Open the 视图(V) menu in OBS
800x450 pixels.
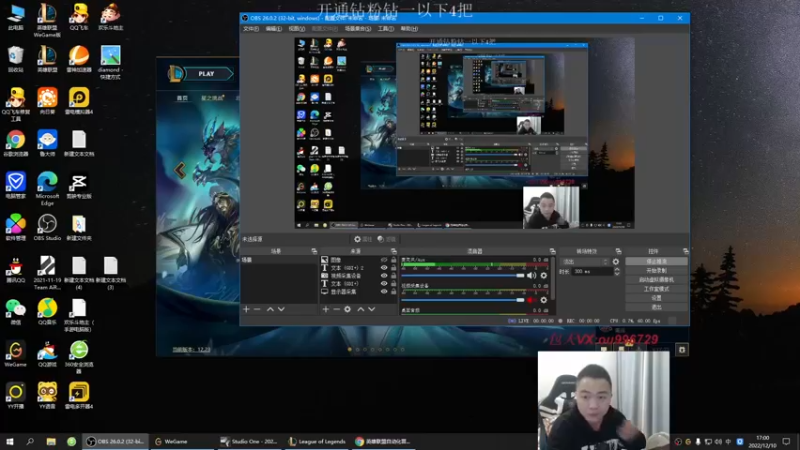(296, 29)
